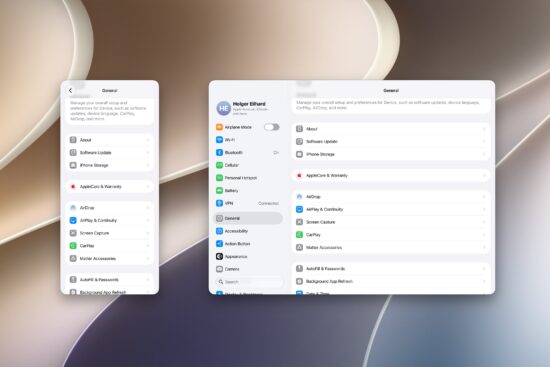Viewport: 550px width, 367px height.
Task: Click the Software Update icon in compact General window
Action: coord(73,152)
